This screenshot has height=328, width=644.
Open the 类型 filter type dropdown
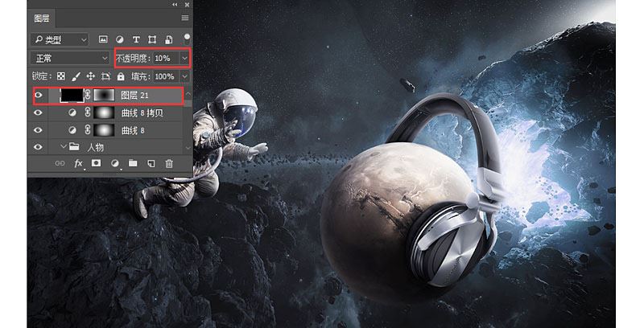[x=60, y=39]
